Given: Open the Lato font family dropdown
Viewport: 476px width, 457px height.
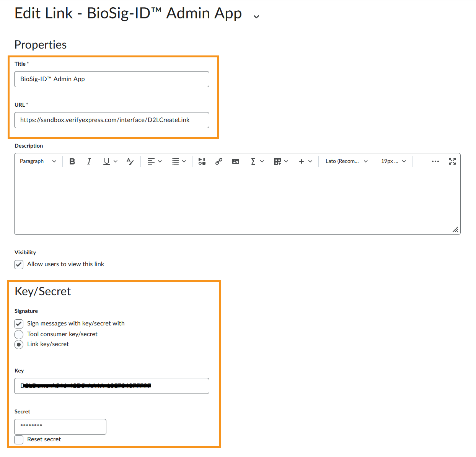Looking at the screenshot, I should 347,161.
